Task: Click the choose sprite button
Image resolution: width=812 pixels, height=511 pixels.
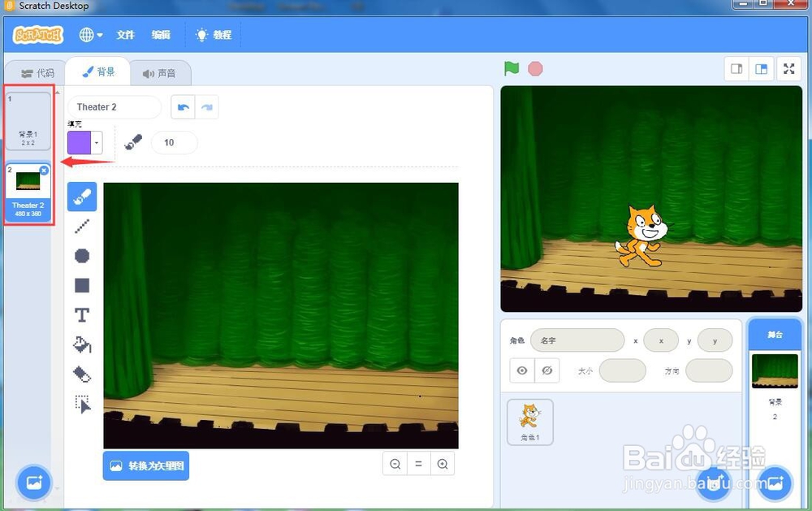Action: (714, 483)
